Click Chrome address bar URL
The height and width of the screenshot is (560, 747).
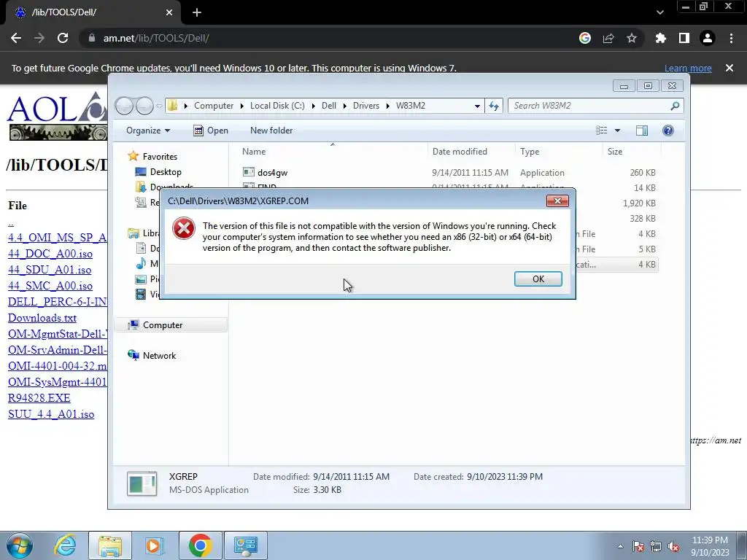[156, 38]
